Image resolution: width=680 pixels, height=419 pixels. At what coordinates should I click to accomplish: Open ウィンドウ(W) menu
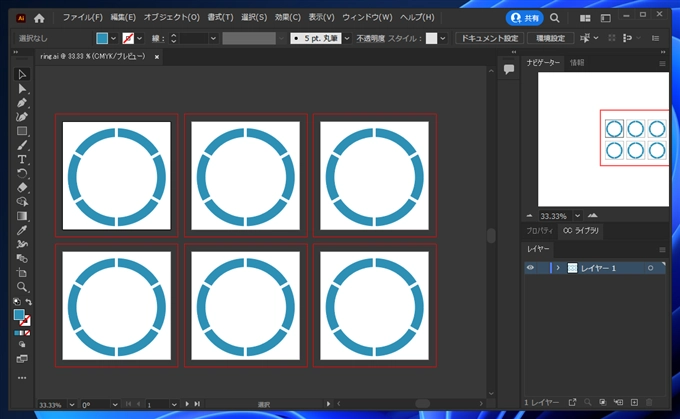[367, 17]
